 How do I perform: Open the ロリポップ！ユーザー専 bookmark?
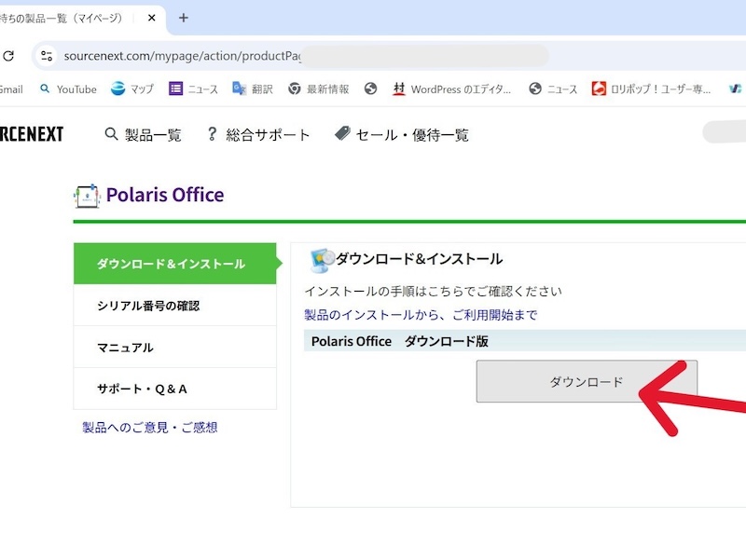(x=652, y=89)
